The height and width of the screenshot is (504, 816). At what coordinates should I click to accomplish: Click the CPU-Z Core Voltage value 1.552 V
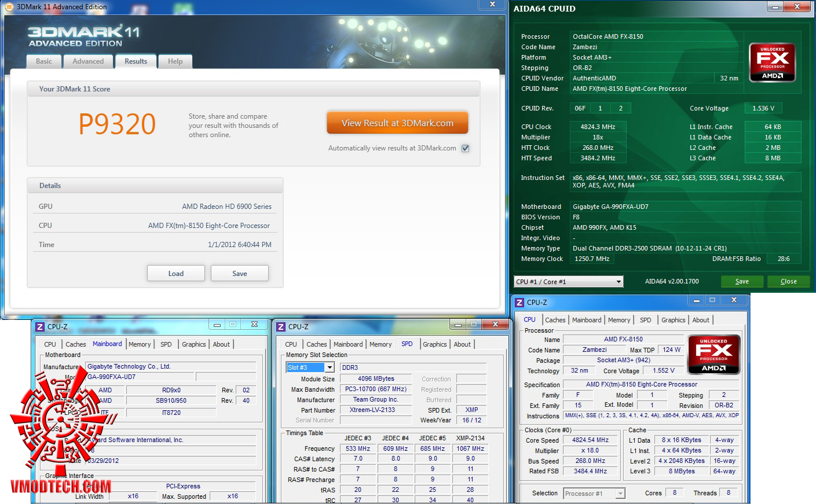pyautogui.click(x=664, y=371)
